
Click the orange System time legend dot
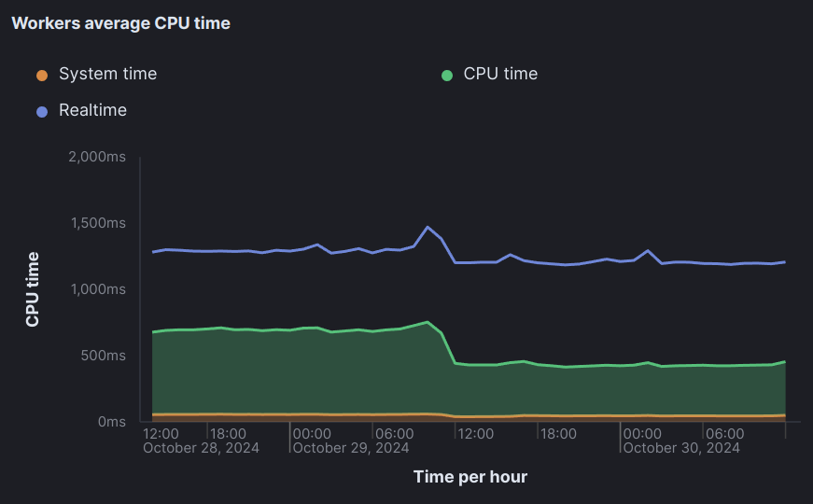pos(41,75)
